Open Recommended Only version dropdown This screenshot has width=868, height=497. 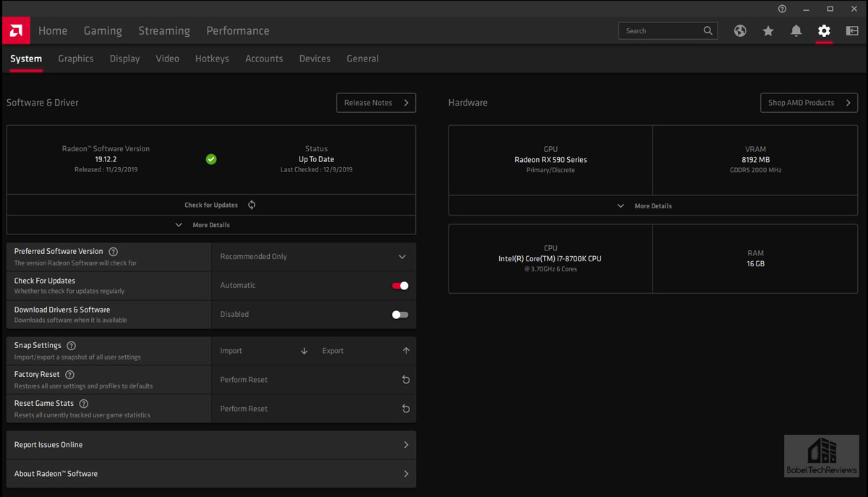[x=314, y=257]
